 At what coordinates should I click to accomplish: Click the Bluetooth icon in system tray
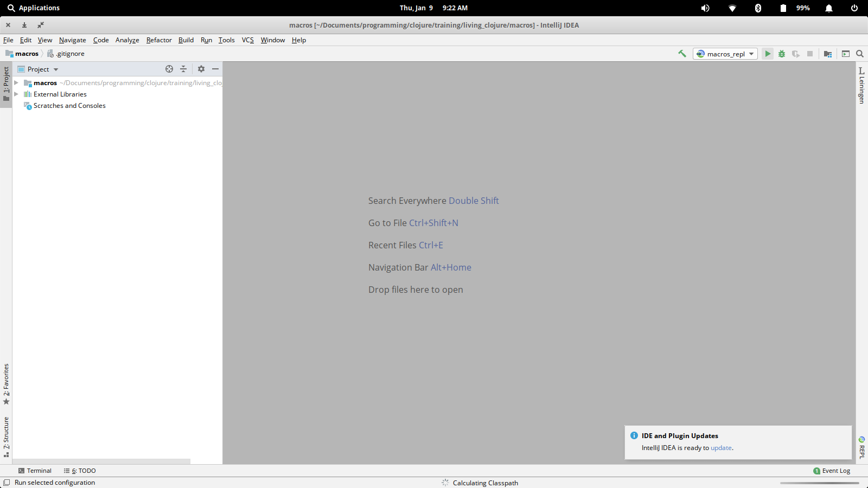[x=758, y=8]
